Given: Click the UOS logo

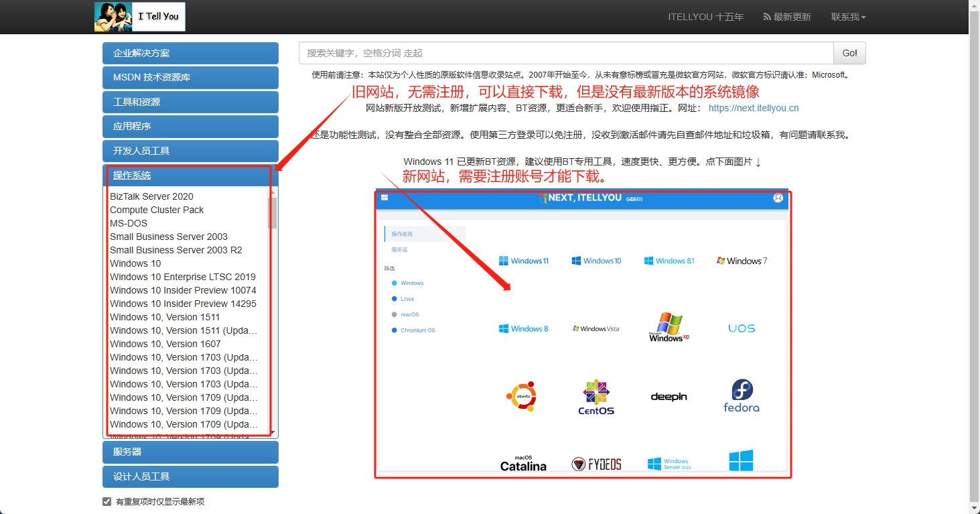Looking at the screenshot, I should (741, 328).
